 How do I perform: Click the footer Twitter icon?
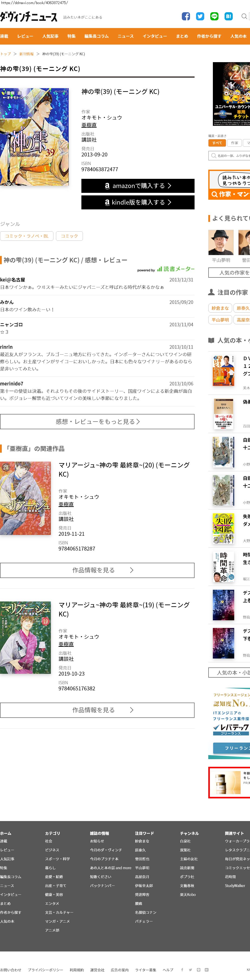pyautogui.click(x=190, y=969)
